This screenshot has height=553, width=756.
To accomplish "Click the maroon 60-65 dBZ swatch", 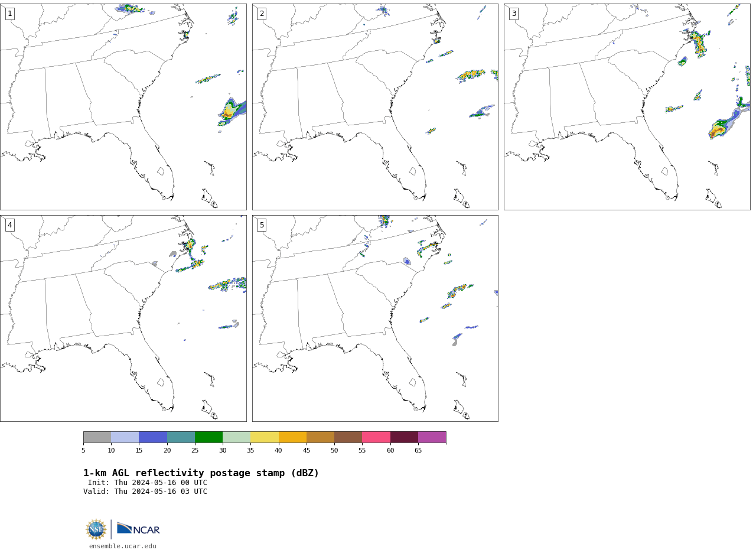I will coord(404,437).
